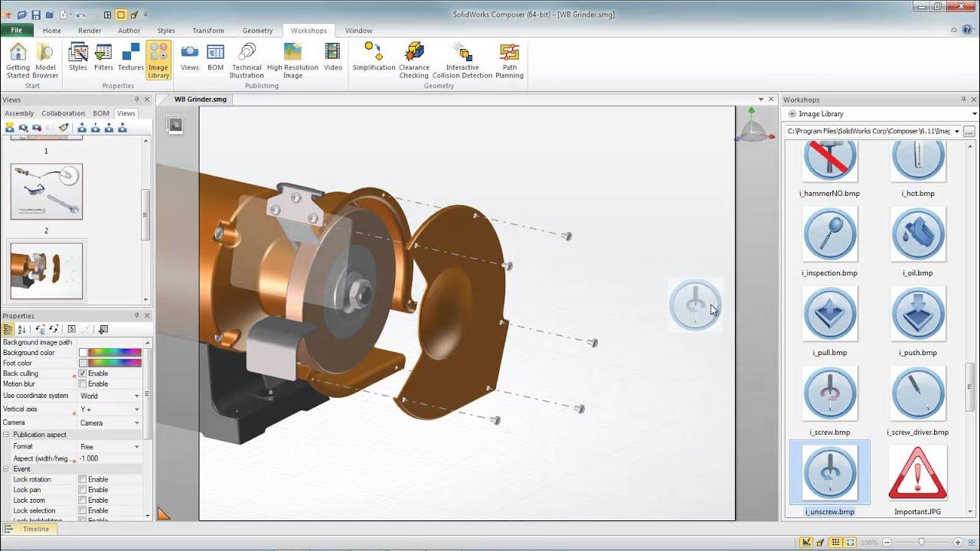
Task: Open the Path Planning workshop
Action: (x=509, y=60)
